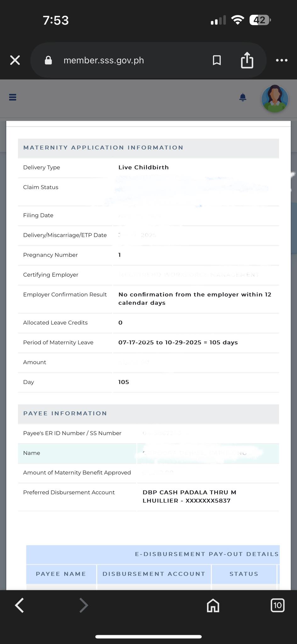Image resolution: width=297 pixels, height=644 pixels.
Task: Open the browser three-dots menu
Action: (x=282, y=60)
